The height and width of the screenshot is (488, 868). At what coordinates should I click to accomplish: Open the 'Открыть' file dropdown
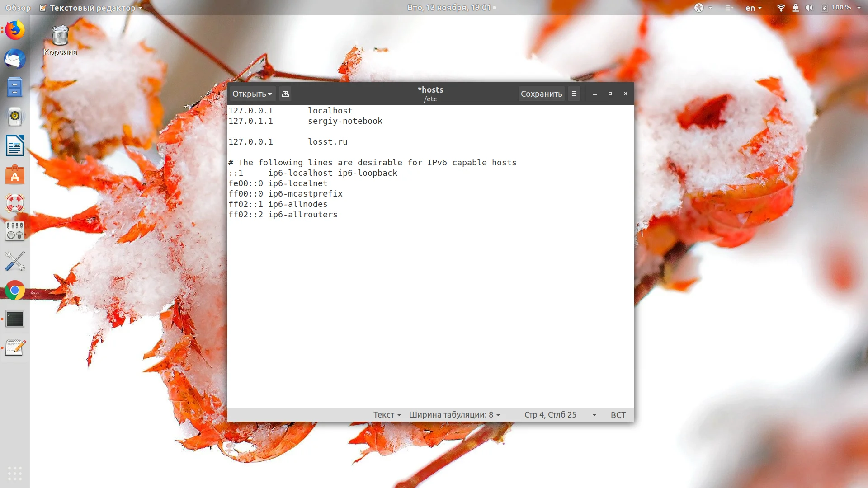[252, 94]
